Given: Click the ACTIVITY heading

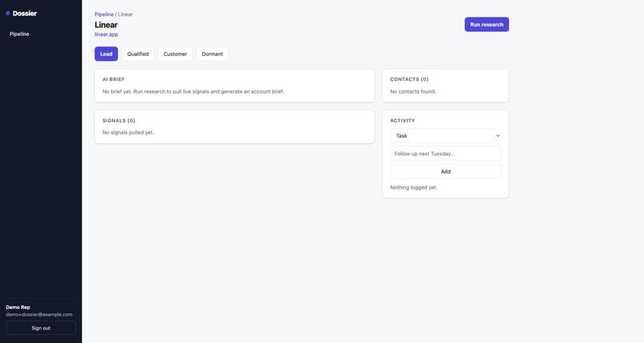Looking at the screenshot, I should point(403,121).
